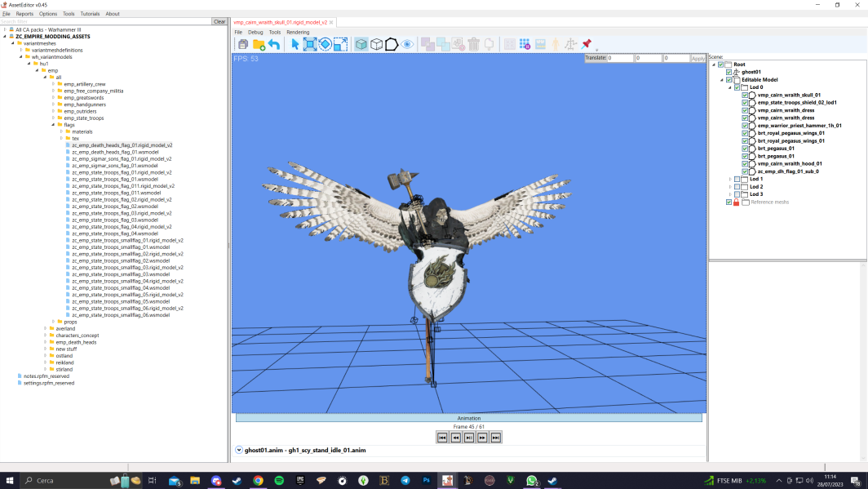Enable the Lod 1 checkbox
The width and height of the screenshot is (868, 489).
pyautogui.click(x=737, y=180)
